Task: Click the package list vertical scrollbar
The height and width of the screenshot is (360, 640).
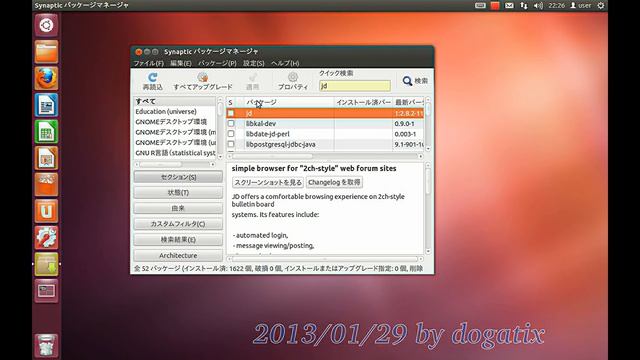Action: coord(428,124)
